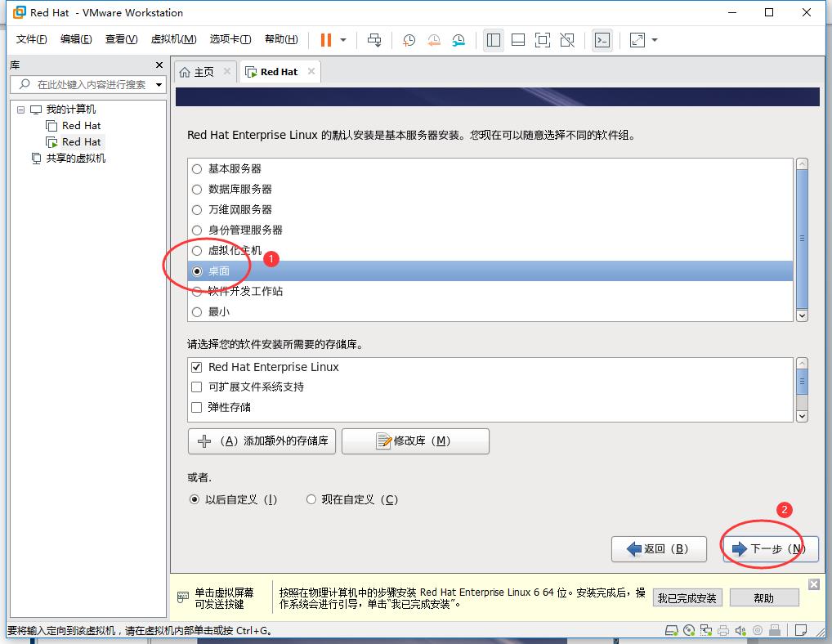The image size is (832, 644).
Task: Select the 数据库服务器 radio option
Action: (197, 190)
